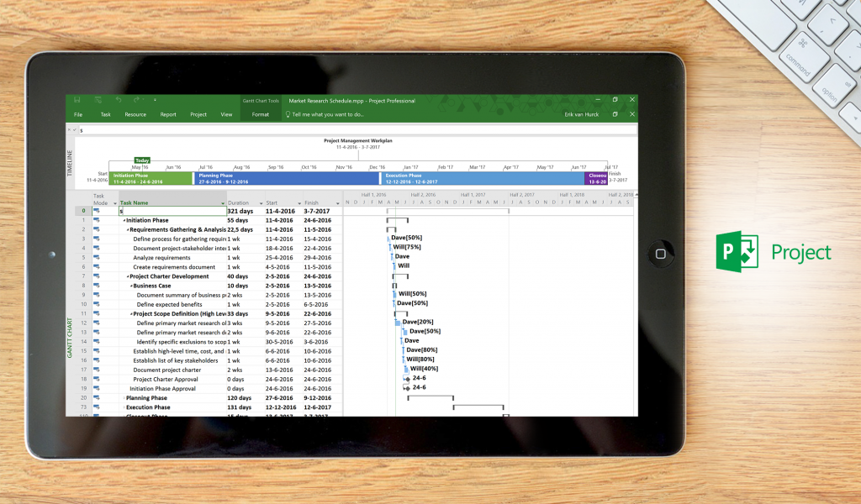Viewport: 861px width, 504px height.
Task: Open the Start column filter dropdown
Action: pyautogui.click(x=298, y=202)
